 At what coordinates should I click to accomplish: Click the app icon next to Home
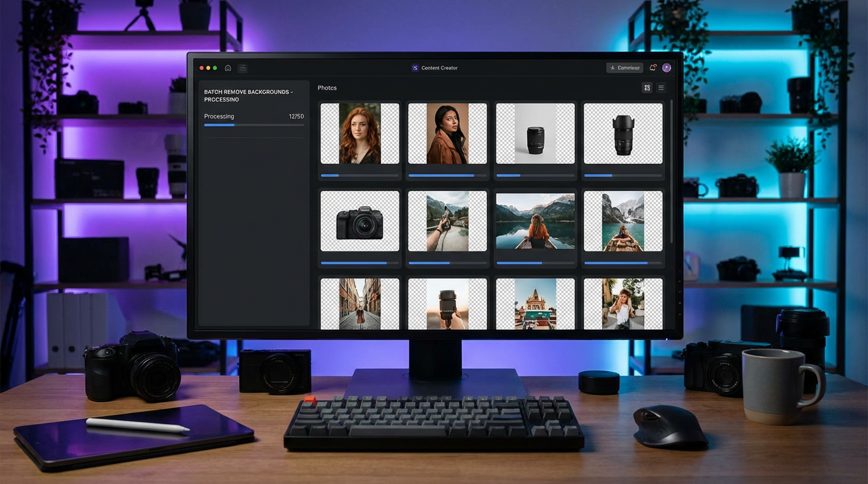(x=242, y=67)
